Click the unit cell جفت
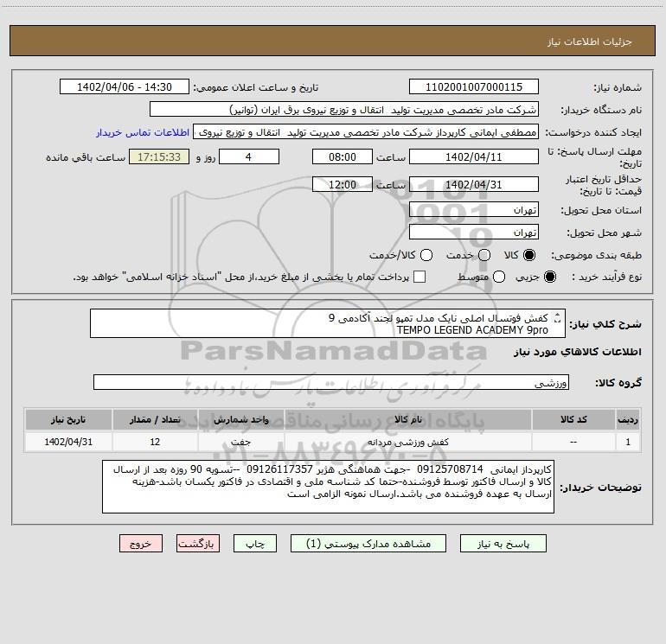The width and height of the screenshot is (666, 644). pyautogui.click(x=240, y=442)
